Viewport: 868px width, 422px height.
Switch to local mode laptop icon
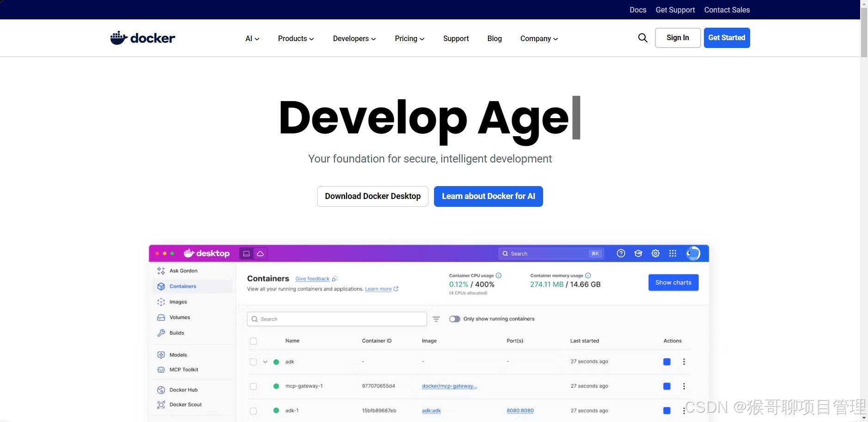point(246,253)
